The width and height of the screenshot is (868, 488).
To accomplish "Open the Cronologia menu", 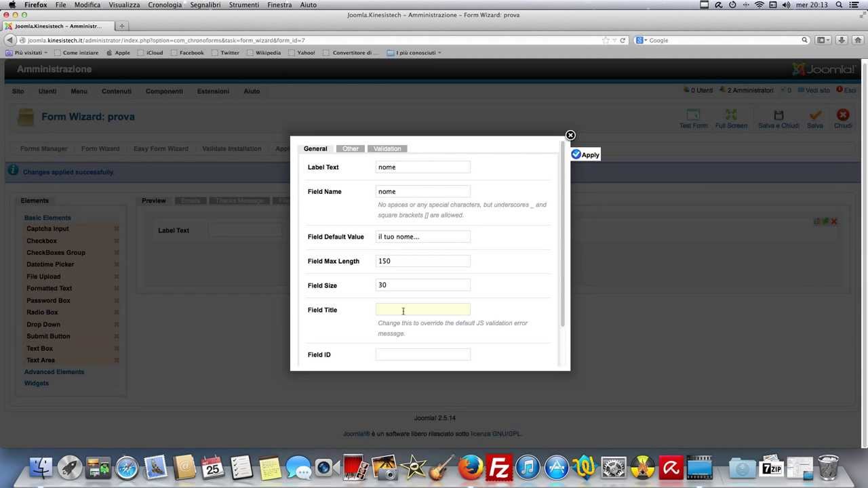I will 165,5.
